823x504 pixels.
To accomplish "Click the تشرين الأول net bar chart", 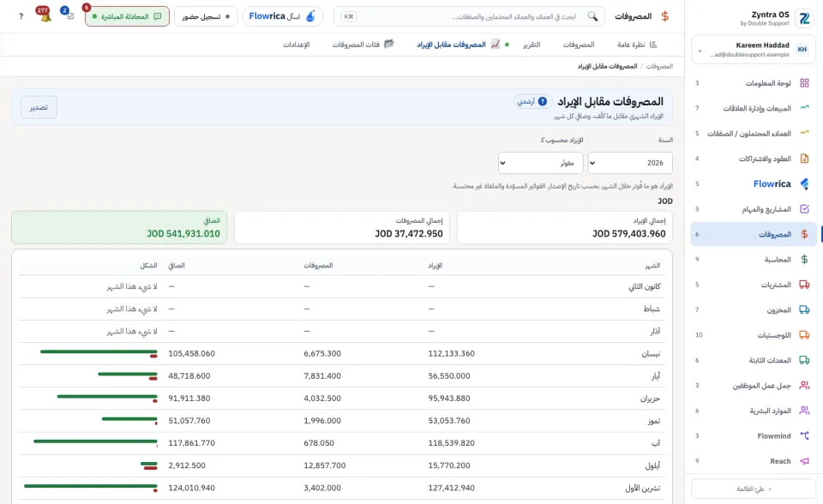I will click(90, 488).
